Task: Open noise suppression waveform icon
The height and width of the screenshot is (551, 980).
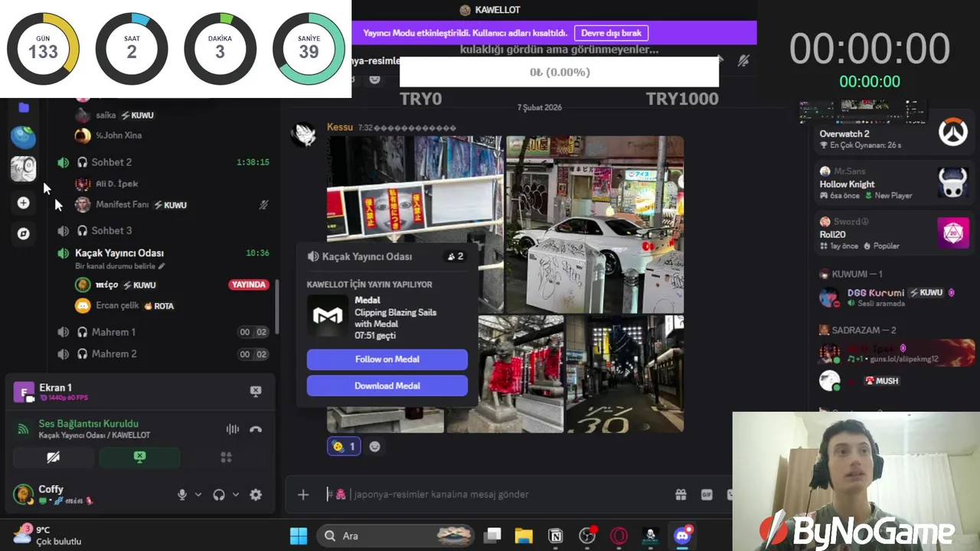Action: 233,429
